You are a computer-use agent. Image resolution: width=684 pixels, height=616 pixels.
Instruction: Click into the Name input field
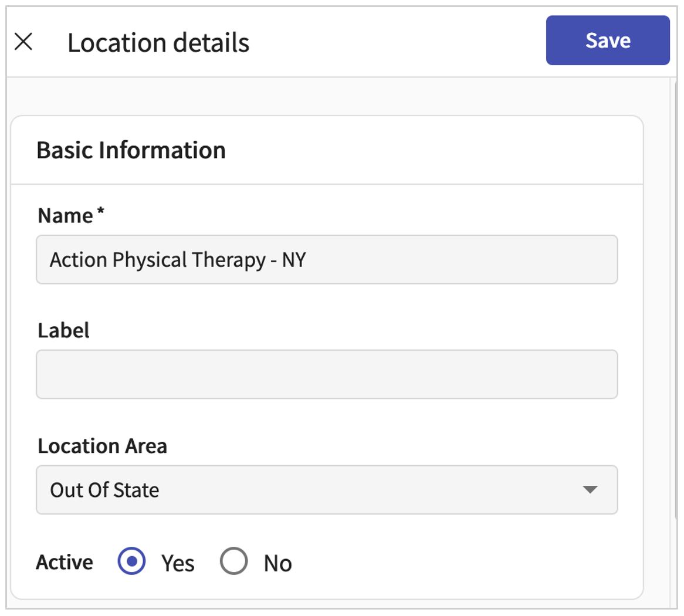click(x=326, y=260)
